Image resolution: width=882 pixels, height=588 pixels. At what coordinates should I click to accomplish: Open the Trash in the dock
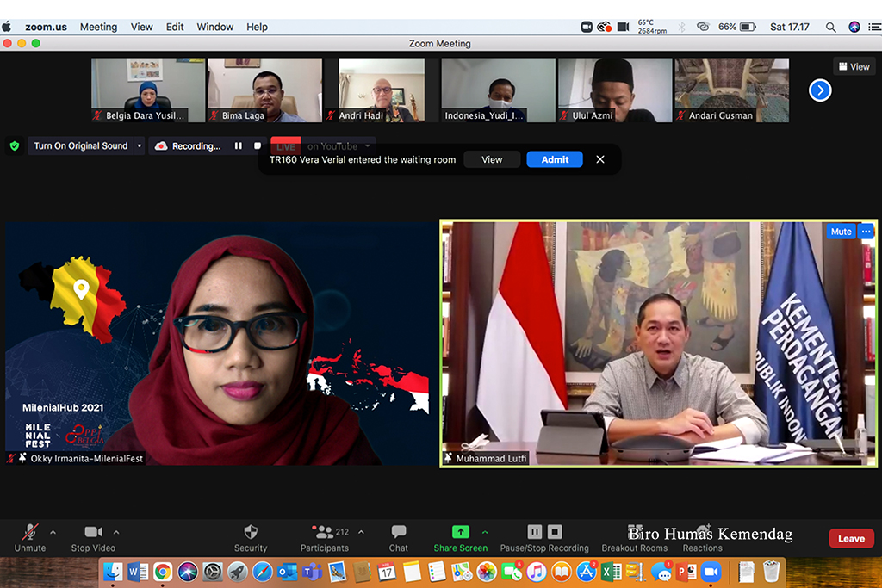(771, 573)
